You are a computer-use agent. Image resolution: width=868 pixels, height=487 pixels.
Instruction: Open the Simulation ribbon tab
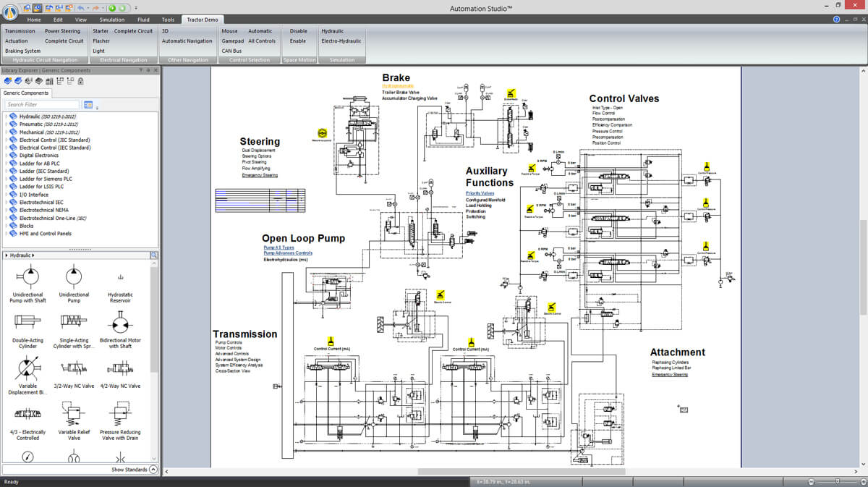[x=111, y=20]
